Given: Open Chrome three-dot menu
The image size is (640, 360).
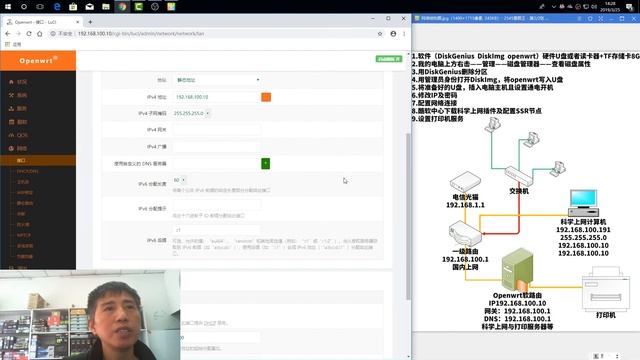Looking at the screenshot, I should point(404,34).
